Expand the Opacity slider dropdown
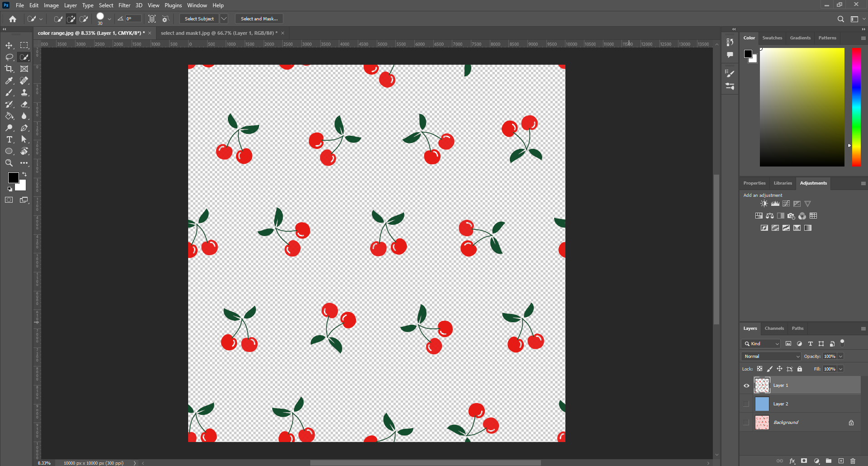 (x=840, y=357)
